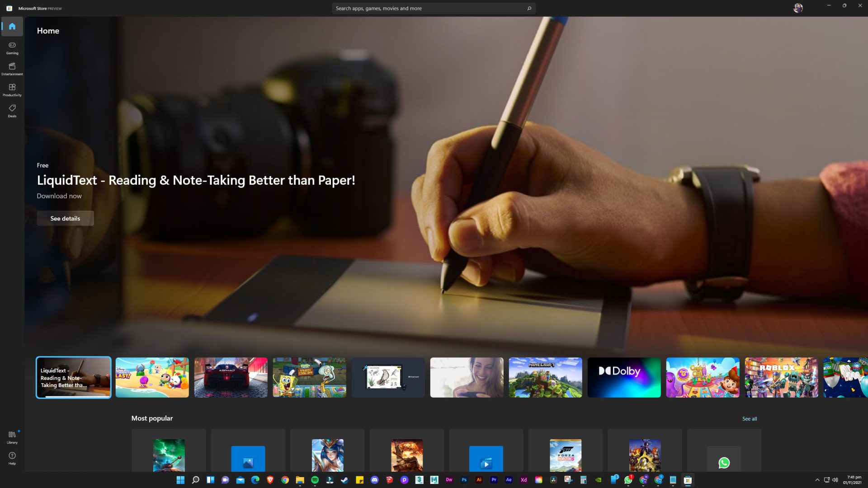This screenshot has width=868, height=488.
Task: Open Calculator from taskbar
Action: coord(583,480)
